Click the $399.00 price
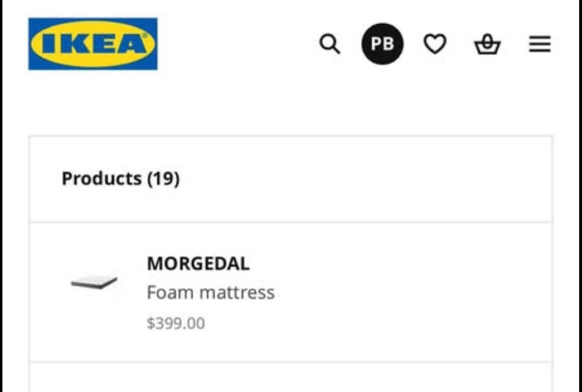Screen dimensions: 582x392 point(176,323)
